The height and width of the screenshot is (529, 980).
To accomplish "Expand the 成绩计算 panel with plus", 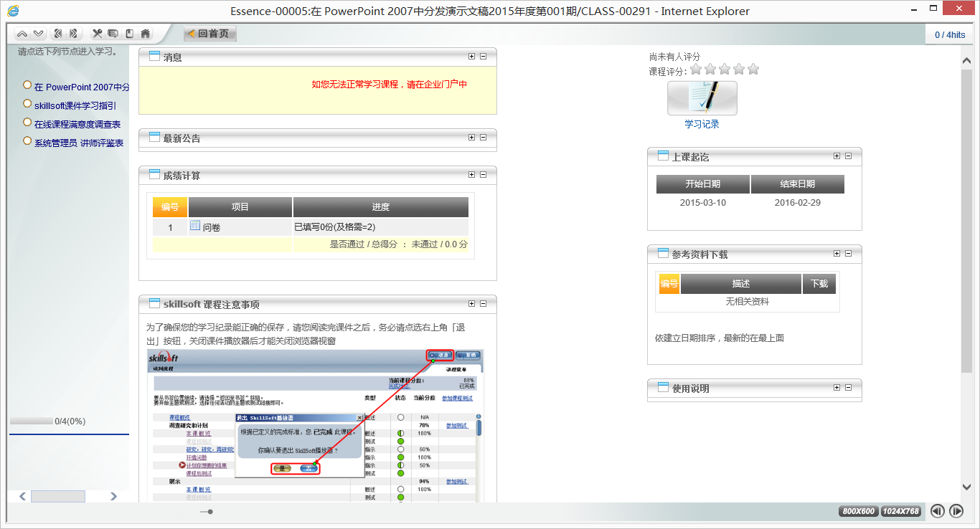I will pyautogui.click(x=471, y=175).
